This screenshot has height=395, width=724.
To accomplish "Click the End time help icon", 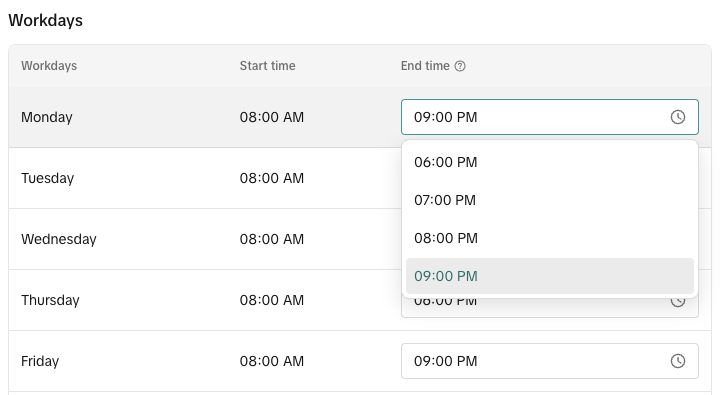I will [x=460, y=66].
